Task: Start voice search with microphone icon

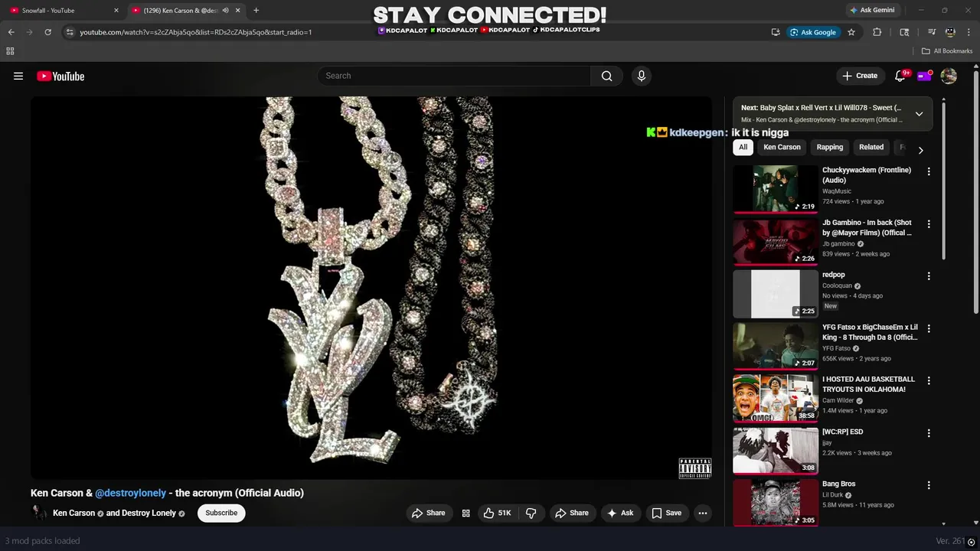Action: click(642, 76)
